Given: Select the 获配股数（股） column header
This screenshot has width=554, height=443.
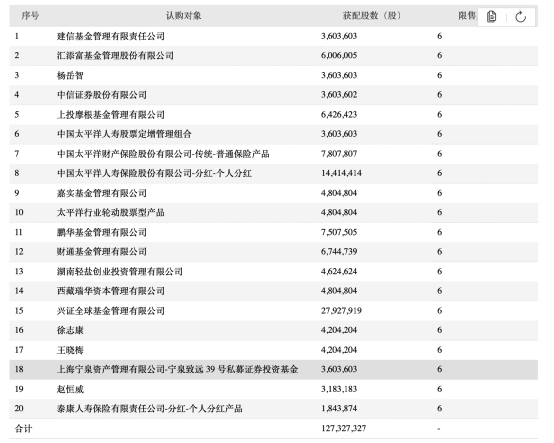Looking at the screenshot, I should pyautogui.click(x=372, y=16).
